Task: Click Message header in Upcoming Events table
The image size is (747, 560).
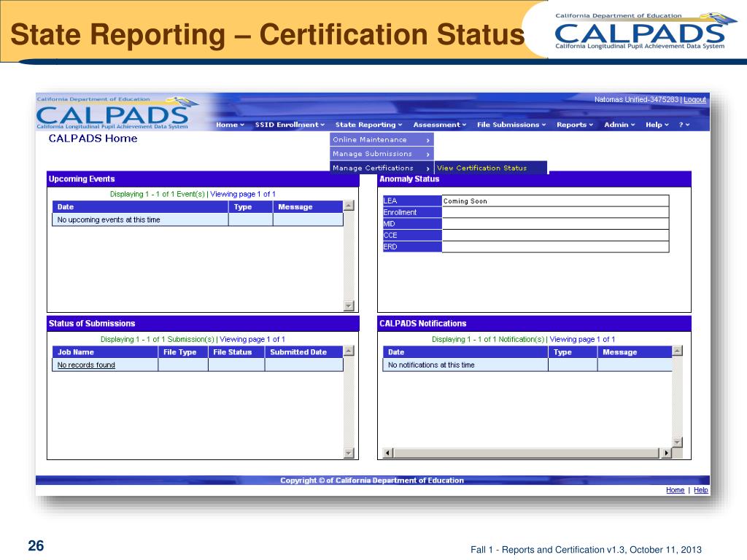Action: point(308,207)
